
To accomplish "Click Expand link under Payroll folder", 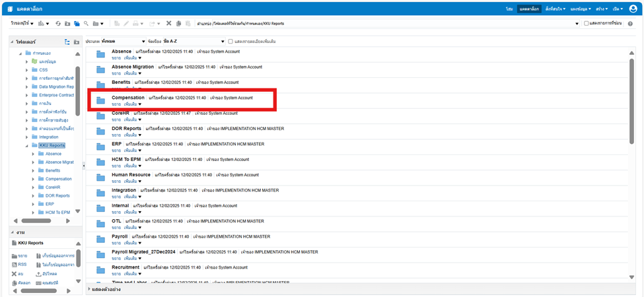I will pyautogui.click(x=116, y=242).
